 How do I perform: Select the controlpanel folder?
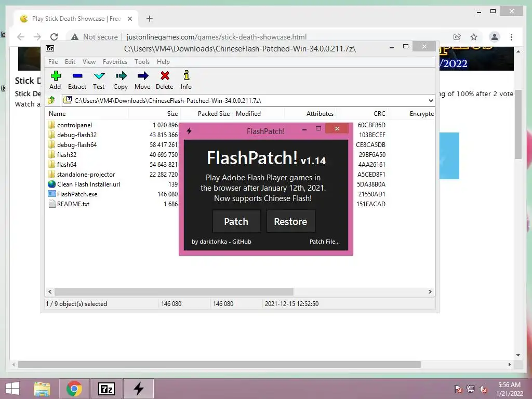pos(74,125)
